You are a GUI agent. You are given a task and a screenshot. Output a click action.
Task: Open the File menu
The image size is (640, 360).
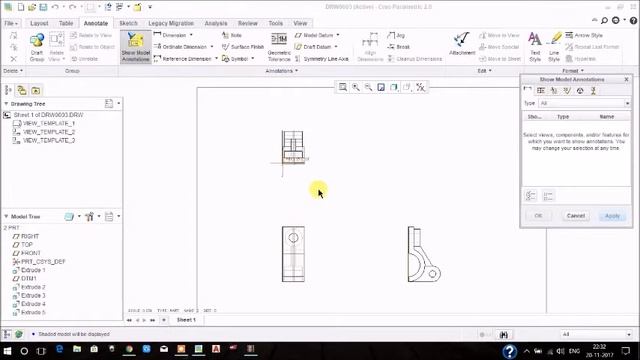click(11, 23)
